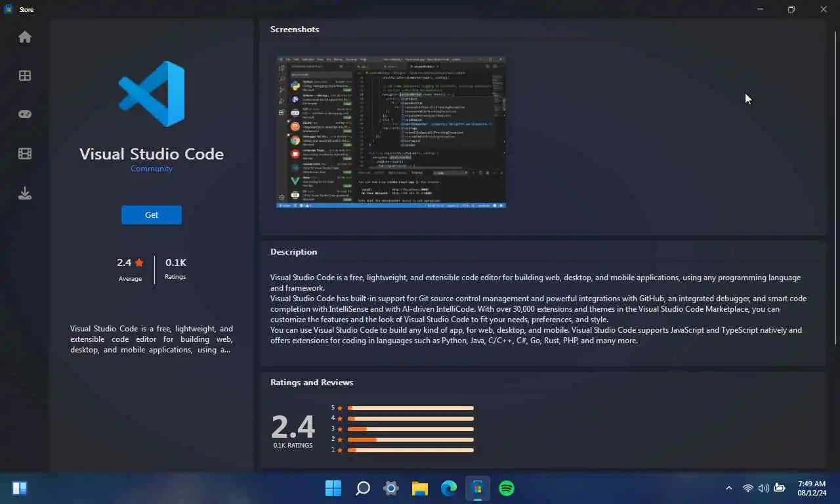840x504 pixels.
Task: Open the widgets icon in taskbar corner
Action: coord(20,488)
